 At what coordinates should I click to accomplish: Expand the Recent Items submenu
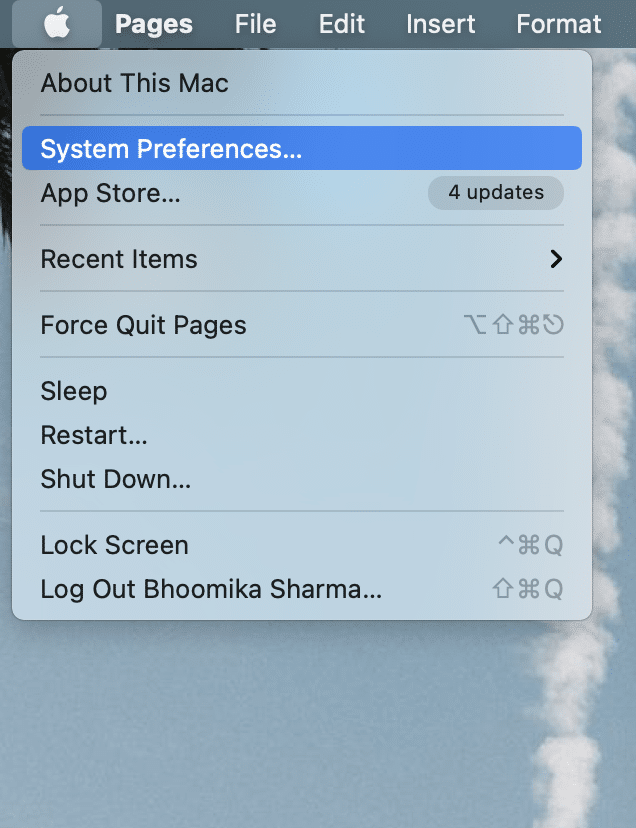[x=119, y=259]
